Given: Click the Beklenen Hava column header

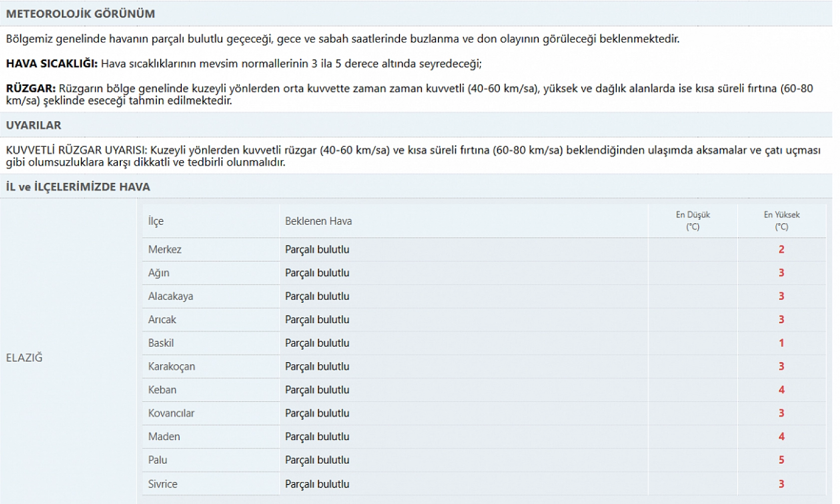Looking at the screenshot, I should point(318,221).
